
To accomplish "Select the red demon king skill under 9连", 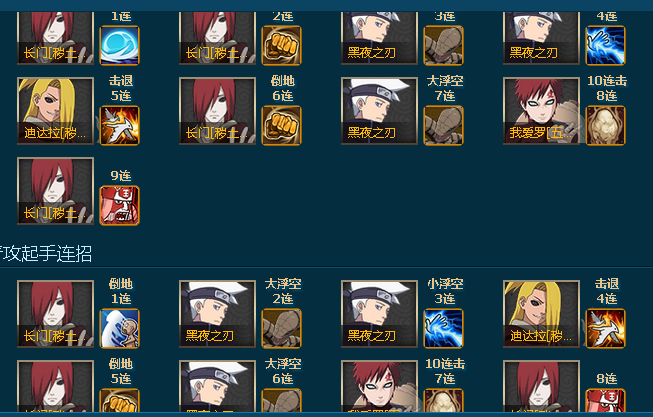I will 120,205.
